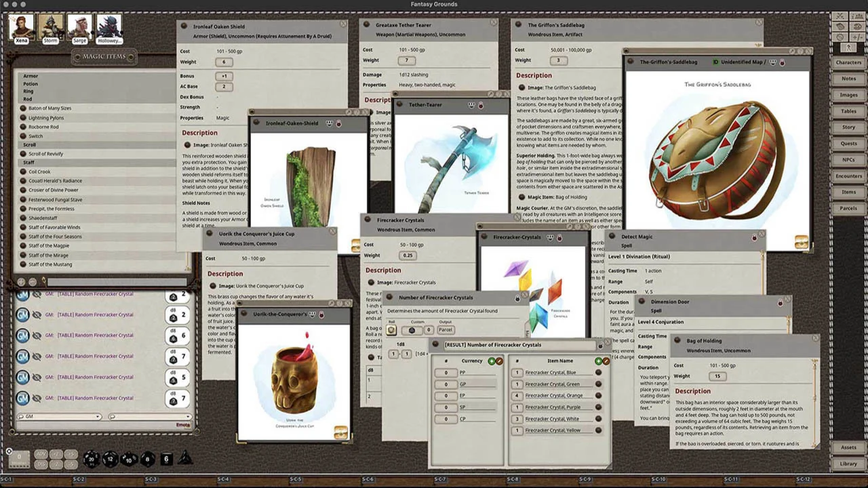This screenshot has width=868, height=488.
Task: Cycle the Parcel output option
Action: 446,330
